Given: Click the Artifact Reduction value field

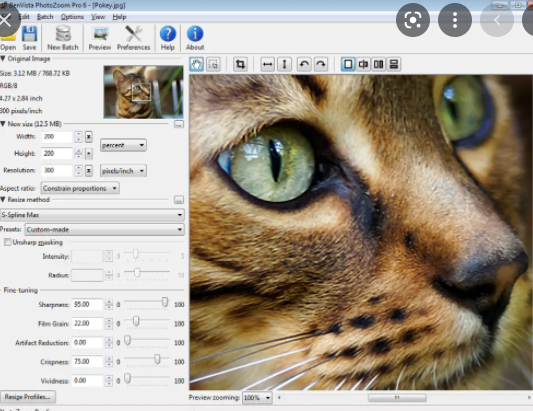Looking at the screenshot, I should pyautogui.click(x=87, y=342).
